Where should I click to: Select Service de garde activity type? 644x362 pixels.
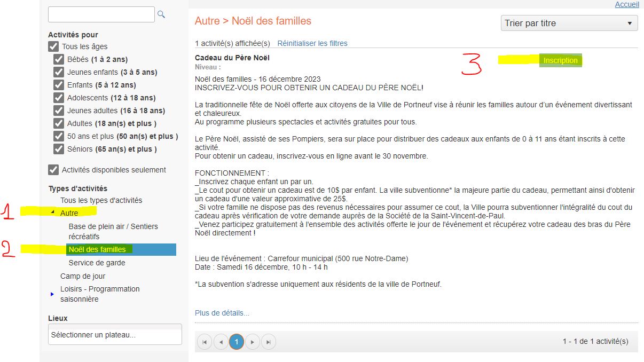click(x=97, y=263)
